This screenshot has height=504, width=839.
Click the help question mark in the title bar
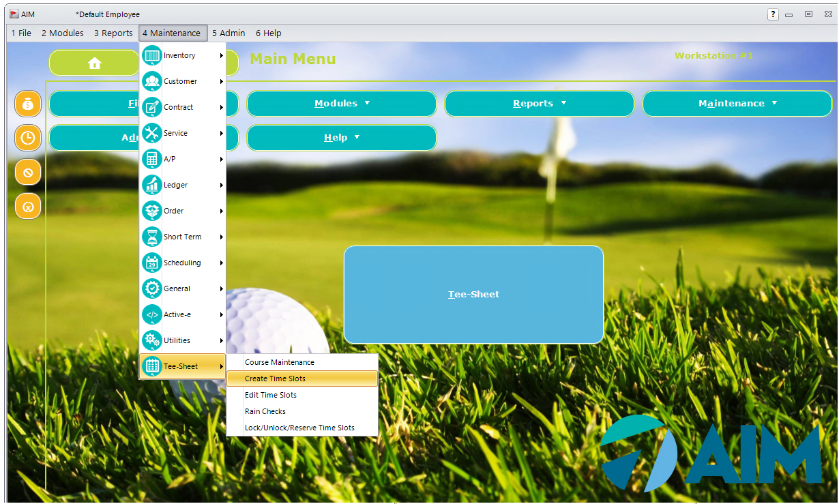click(772, 14)
